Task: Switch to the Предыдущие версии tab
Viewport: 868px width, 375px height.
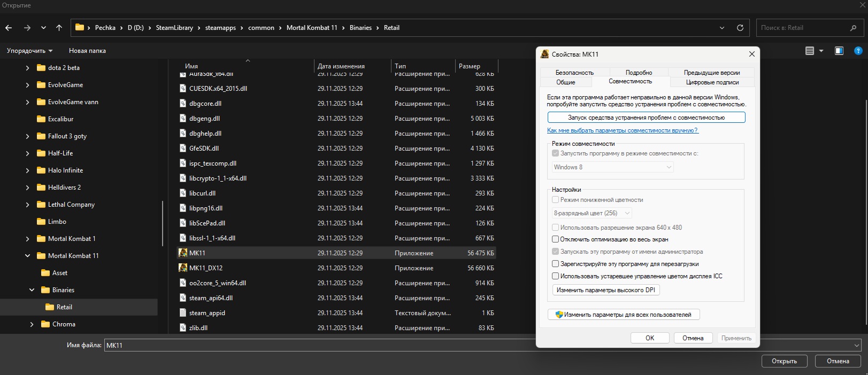Action: (712, 72)
